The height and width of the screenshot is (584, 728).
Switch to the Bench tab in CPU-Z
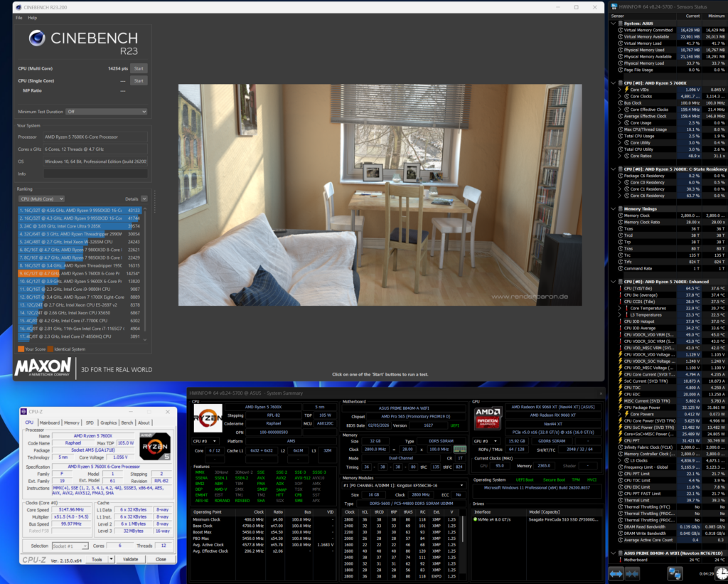click(127, 423)
